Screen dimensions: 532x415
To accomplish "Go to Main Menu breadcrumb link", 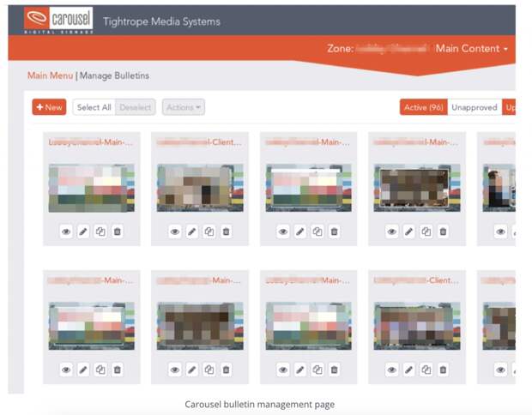I will click(x=50, y=75).
